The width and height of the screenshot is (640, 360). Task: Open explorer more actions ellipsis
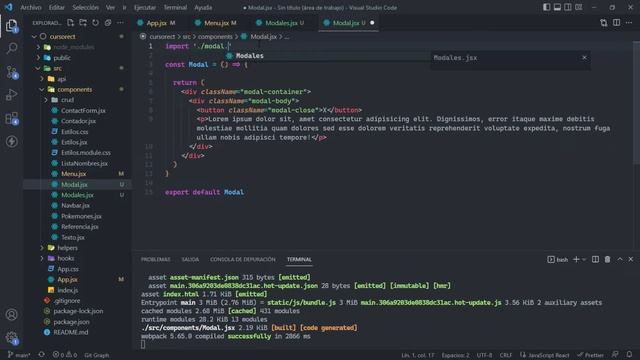click(x=120, y=23)
